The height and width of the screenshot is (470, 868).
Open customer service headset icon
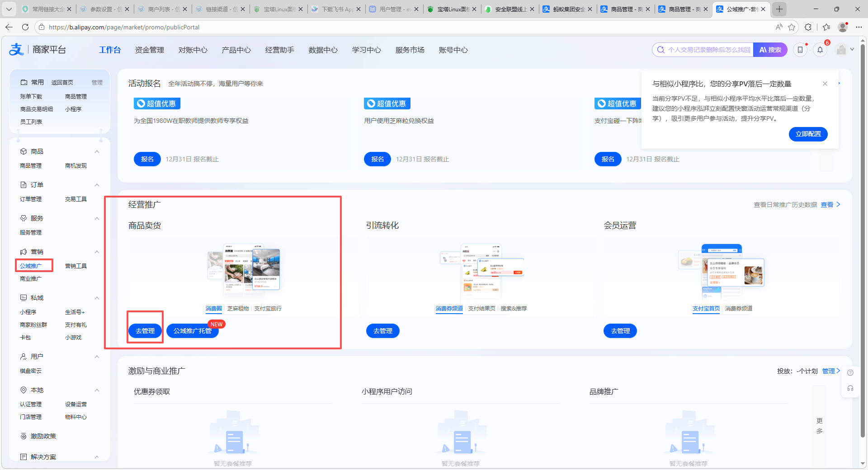[850, 388]
